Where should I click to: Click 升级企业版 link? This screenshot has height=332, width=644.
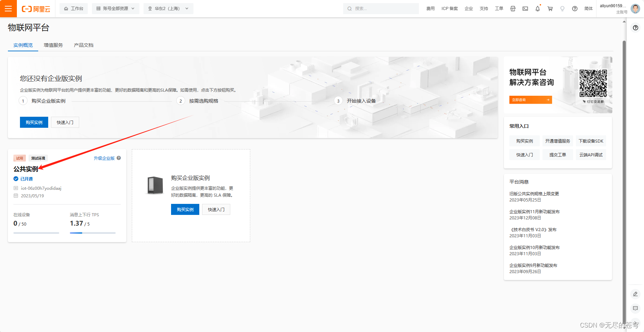tap(104, 158)
